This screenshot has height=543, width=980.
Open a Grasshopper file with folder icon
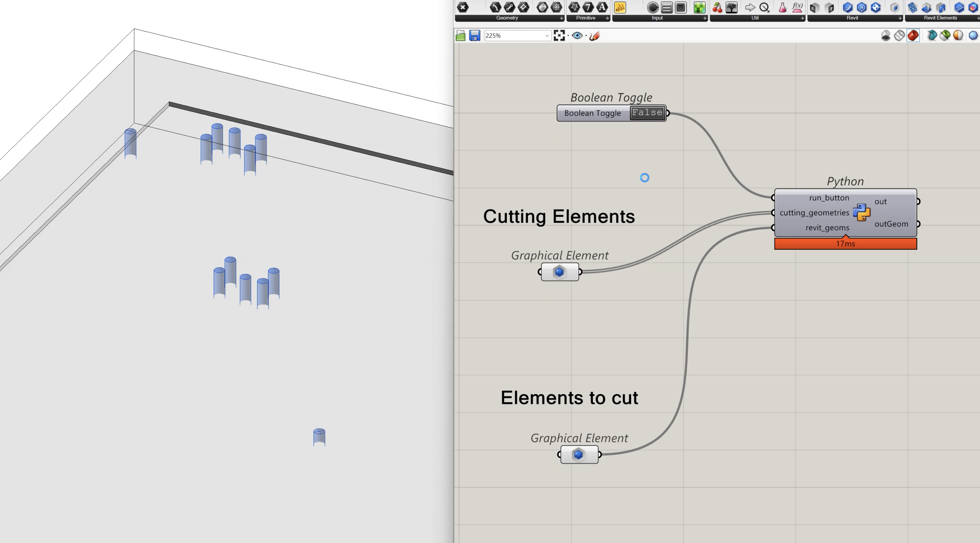(460, 36)
